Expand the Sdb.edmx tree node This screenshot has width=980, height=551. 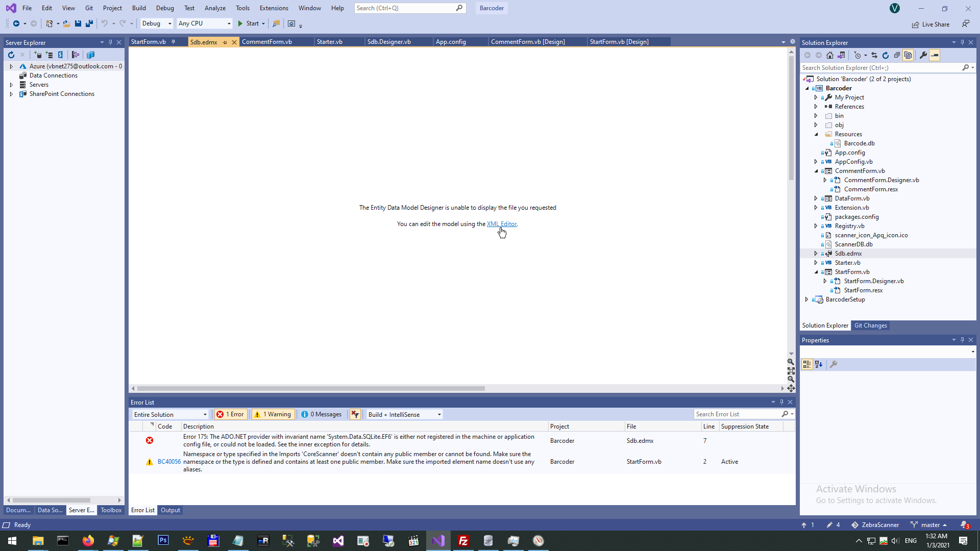point(816,254)
